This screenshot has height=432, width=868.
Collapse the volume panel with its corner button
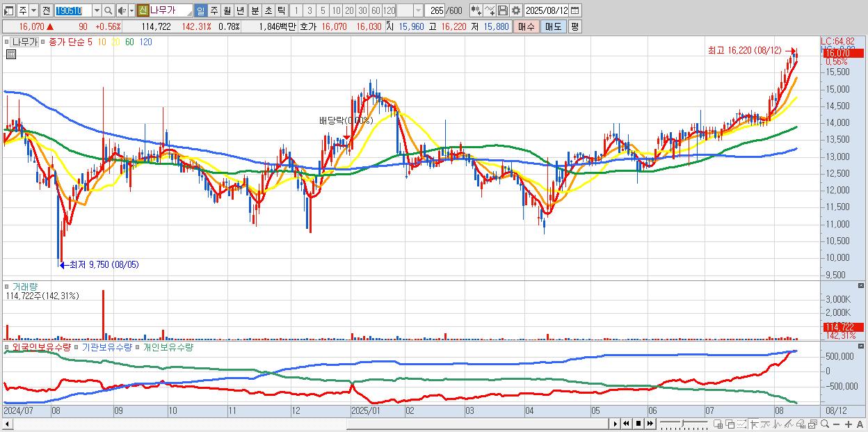tap(862, 286)
